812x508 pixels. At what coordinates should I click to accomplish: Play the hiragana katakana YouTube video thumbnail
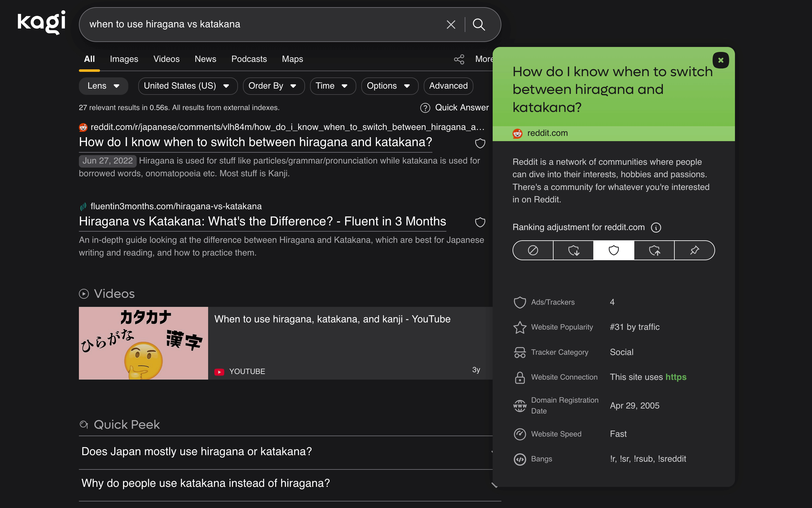pos(143,343)
